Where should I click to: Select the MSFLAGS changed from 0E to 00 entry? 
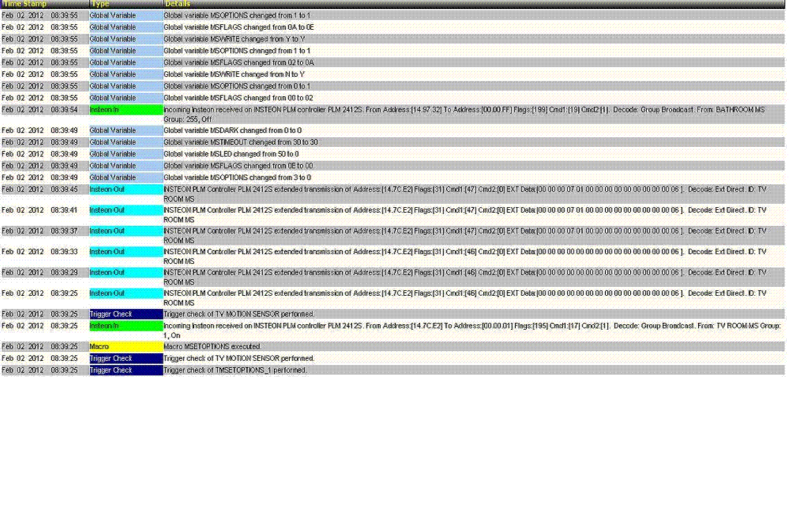coord(238,166)
